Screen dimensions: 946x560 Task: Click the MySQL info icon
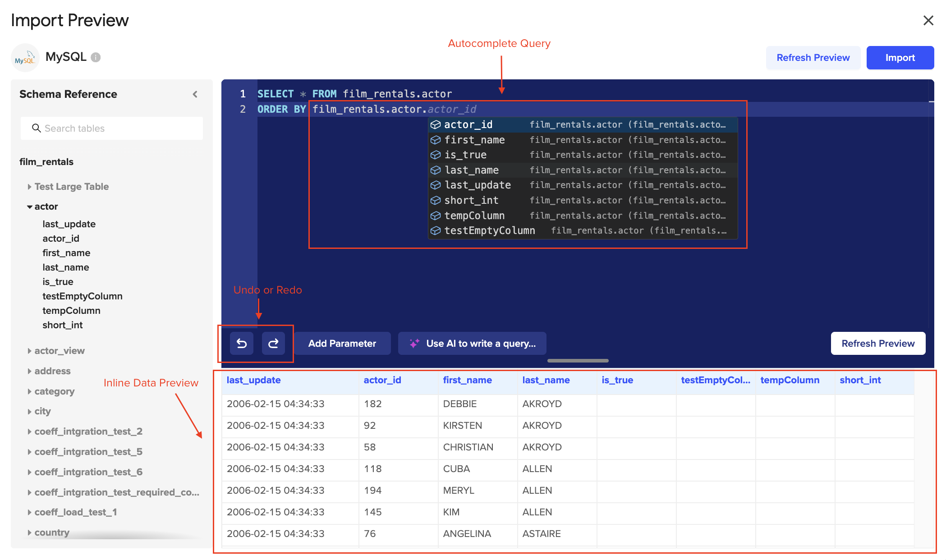(x=96, y=57)
